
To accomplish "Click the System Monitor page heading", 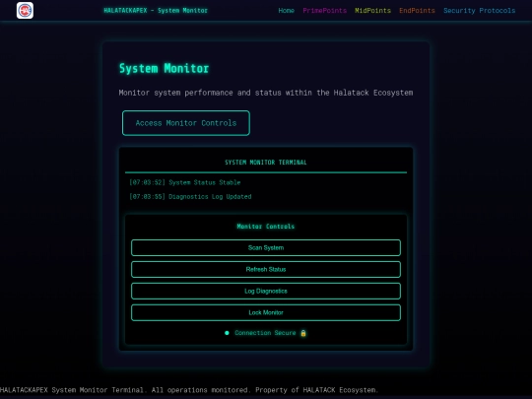I will point(164,68).
